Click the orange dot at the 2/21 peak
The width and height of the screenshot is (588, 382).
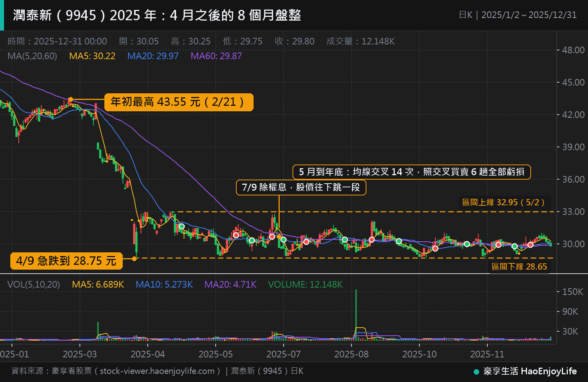click(x=71, y=100)
